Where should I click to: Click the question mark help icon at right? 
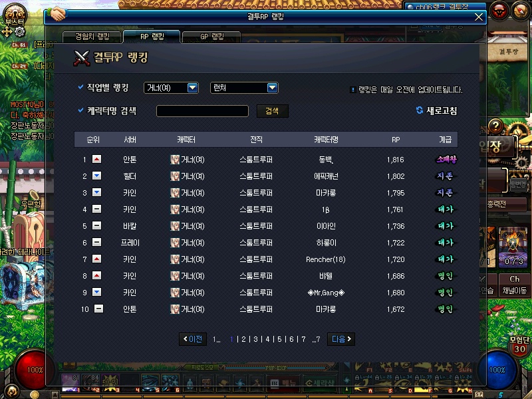(494, 126)
